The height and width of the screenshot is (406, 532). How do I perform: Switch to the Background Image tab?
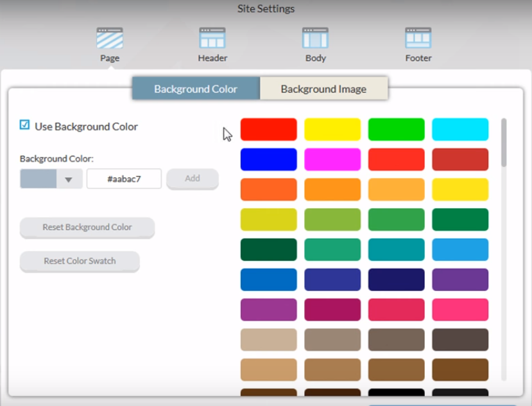(323, 89)
